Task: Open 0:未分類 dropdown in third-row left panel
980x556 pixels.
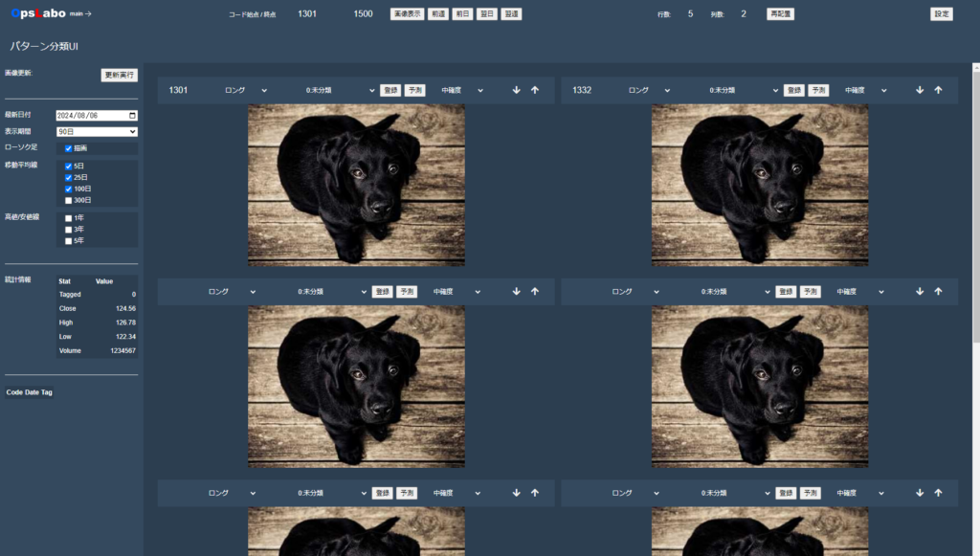Action: click(332, 493)
